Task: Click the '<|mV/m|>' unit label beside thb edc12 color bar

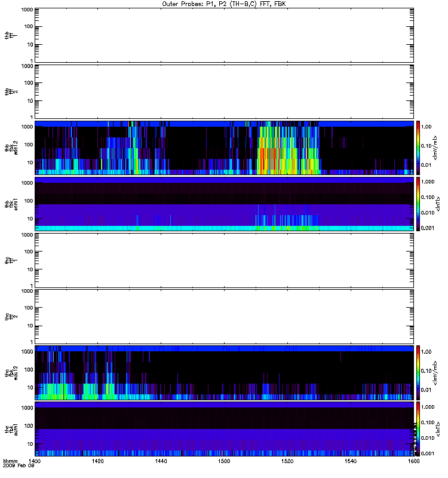Action: point(435,148)
